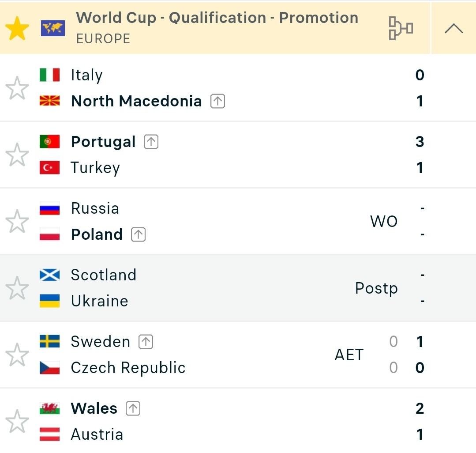
Task: Star the Russia vs Poland match
Action: pyautogui.click(x=17, y=221)
